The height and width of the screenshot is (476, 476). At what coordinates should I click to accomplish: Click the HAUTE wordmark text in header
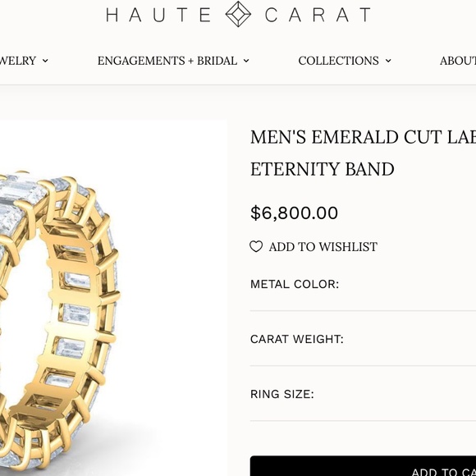(x=158, y=15)
